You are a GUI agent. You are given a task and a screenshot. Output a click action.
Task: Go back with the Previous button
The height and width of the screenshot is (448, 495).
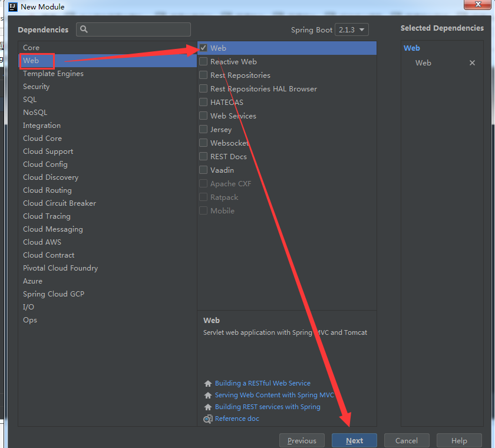pyautogui.click(x=302, y=440)
